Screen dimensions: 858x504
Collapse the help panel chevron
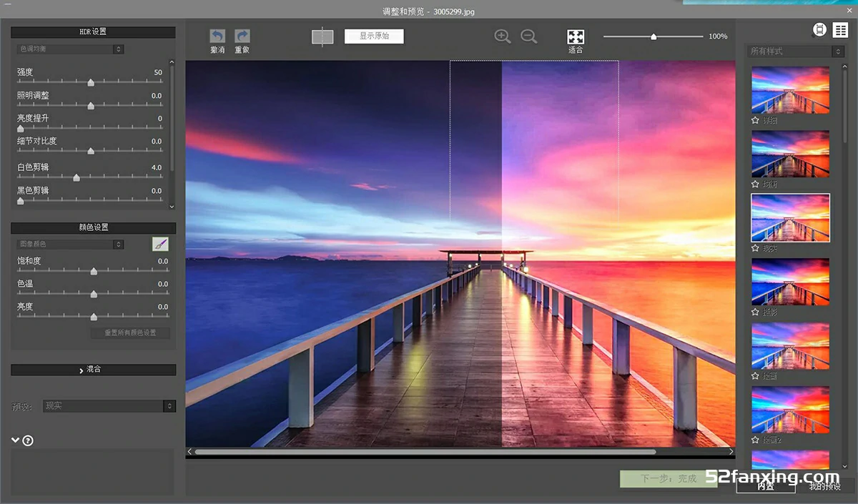pos(15,440)
